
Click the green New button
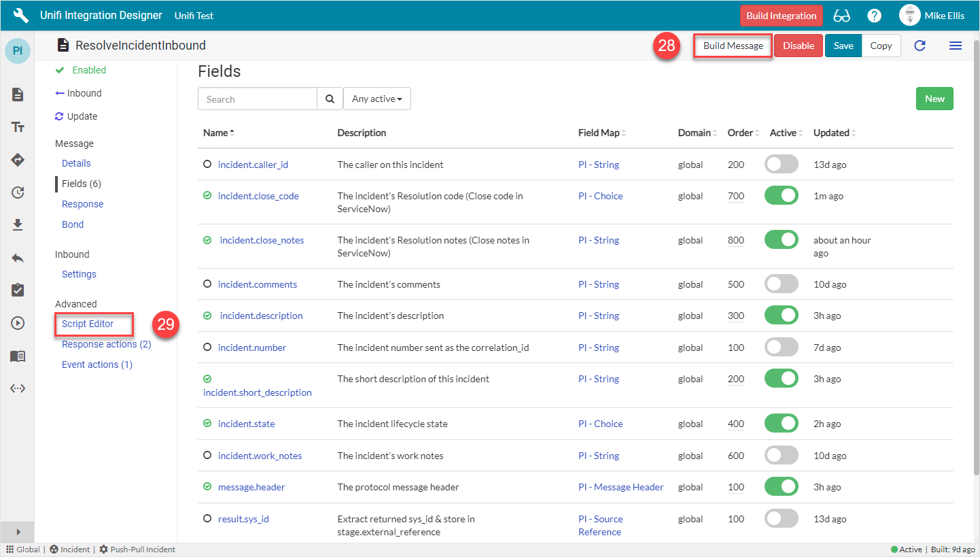click(934, 99)
